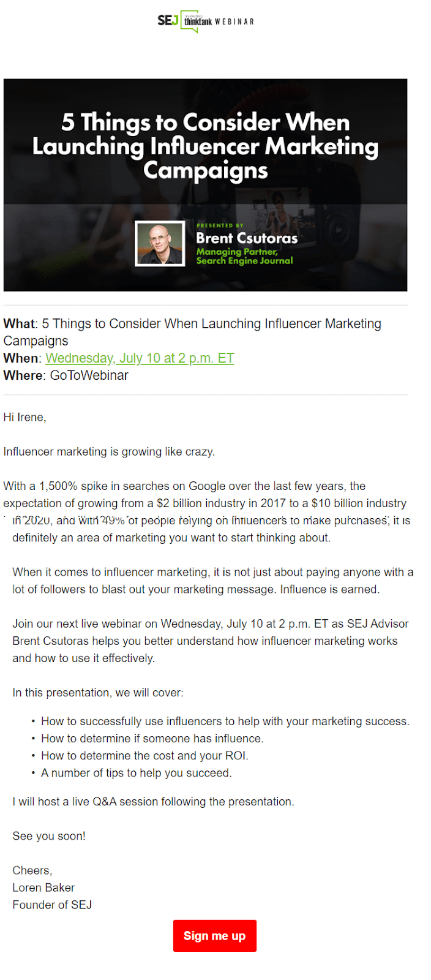Image resolution: width=431 pixels, height=980 pixels.
Task: Open the "Wednesday, July 10 at 2 p.m. ET" link
Action: (x=140, y=358)
